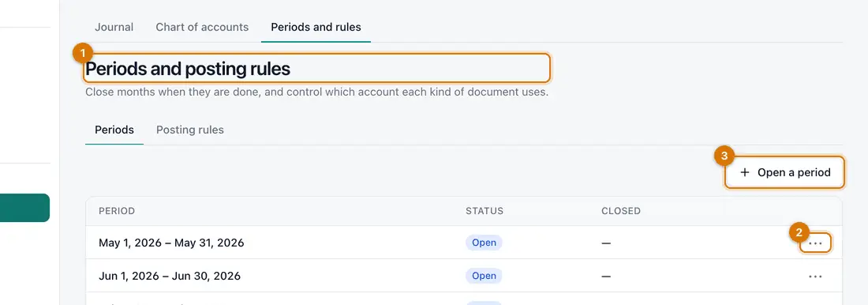This screenshot has height=305, width=868.
Task: Switch to Chart of accounts tab
Action: click(202, 27)
